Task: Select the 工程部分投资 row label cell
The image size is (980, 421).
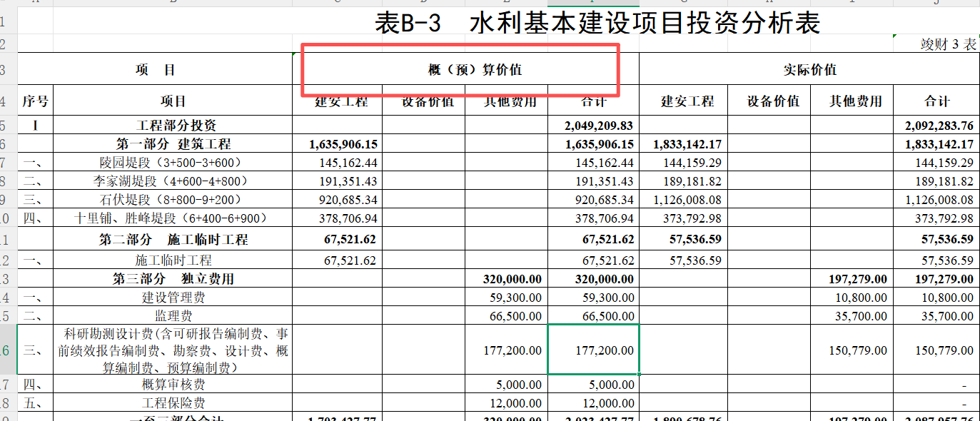Action: [172, 124]
